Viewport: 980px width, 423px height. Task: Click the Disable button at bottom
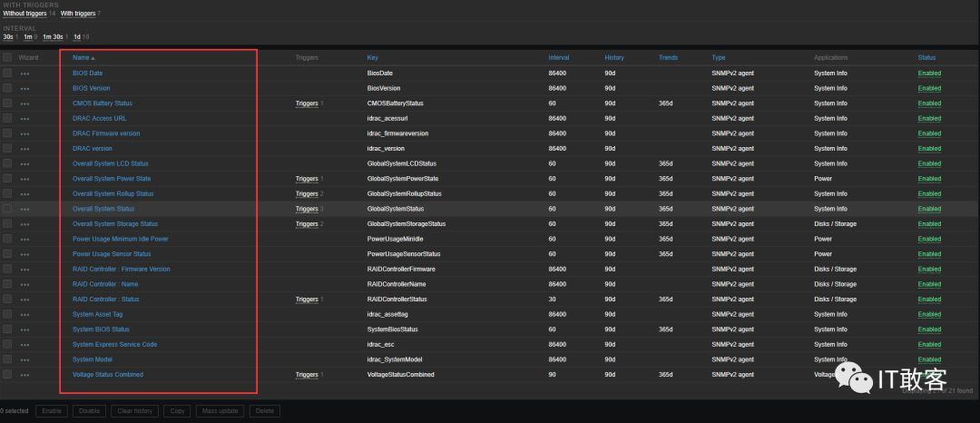89,411
